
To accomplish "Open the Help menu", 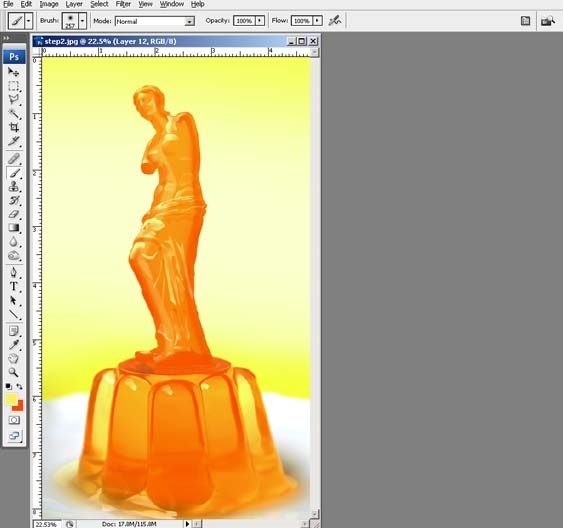I will tap(197, 4).
